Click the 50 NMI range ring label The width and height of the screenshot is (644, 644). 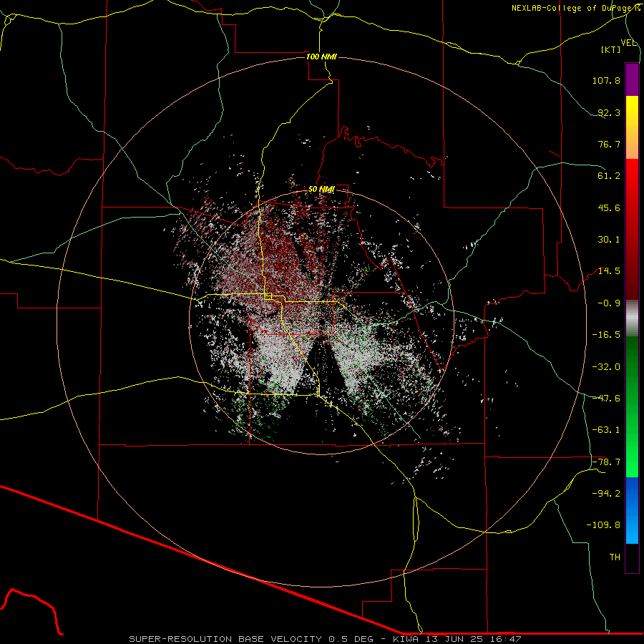coord(321,190)
